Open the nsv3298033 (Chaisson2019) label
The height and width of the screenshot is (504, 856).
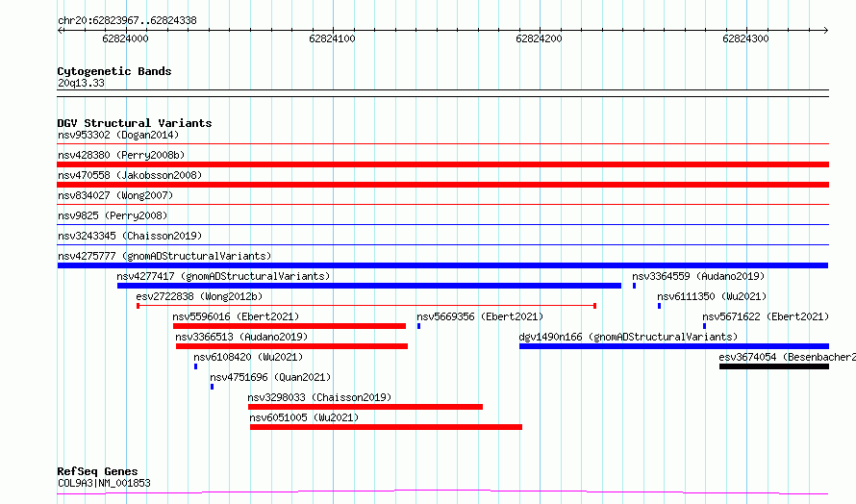pos(319,397)
